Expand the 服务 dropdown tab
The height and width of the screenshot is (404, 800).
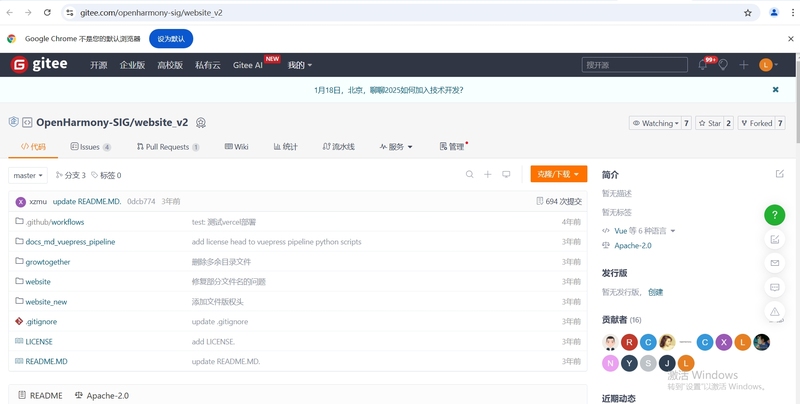coord(396,146)
